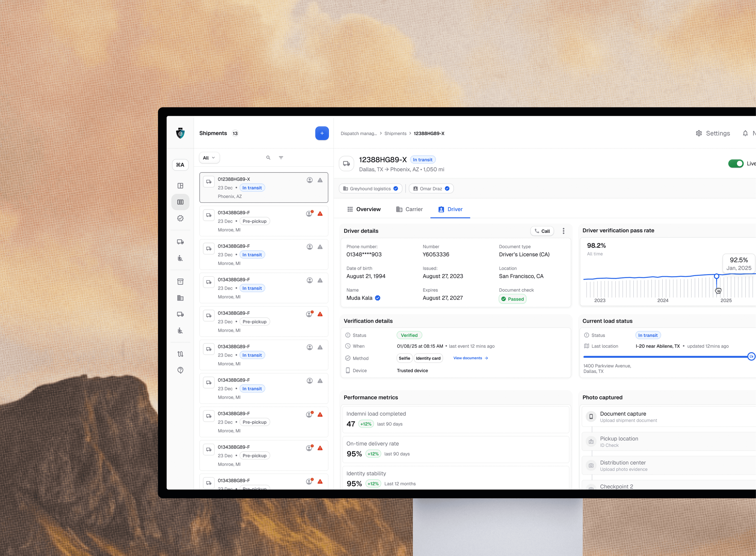Viewport: 756px width, 556px height.
Task: Switch to the Carrier tab
Action: (409, 209)
